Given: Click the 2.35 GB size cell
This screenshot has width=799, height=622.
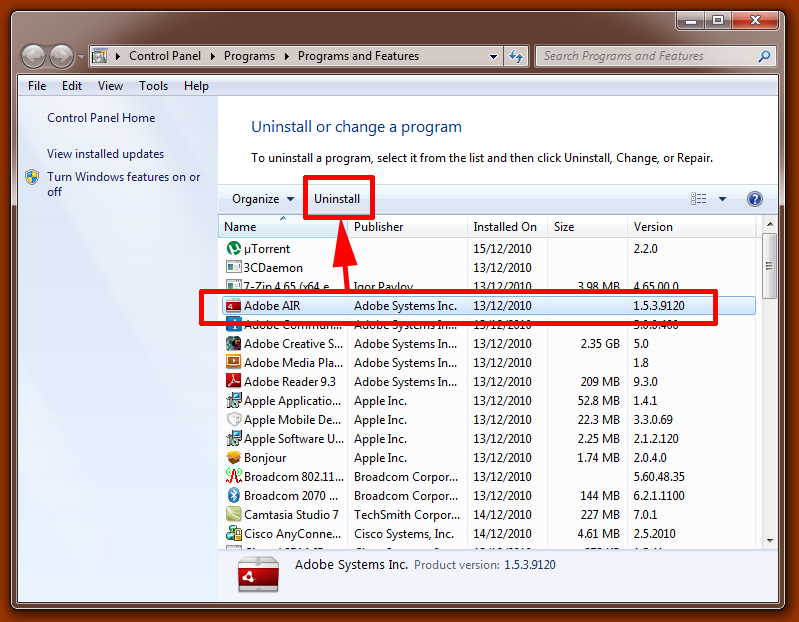Looking at the screenshot, I should click(x=600, y=344).
